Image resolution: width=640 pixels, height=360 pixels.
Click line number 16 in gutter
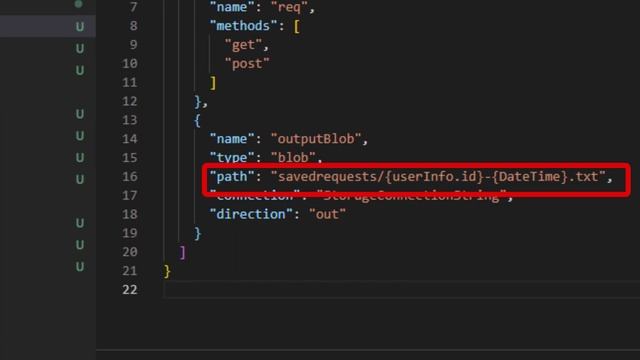coord(130,176)
